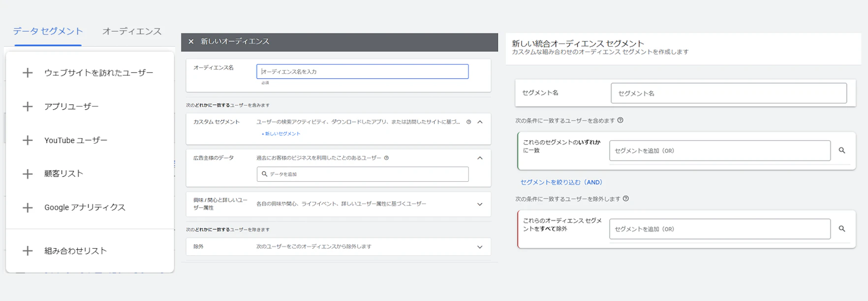The image size is (868, 301).
Task: Switch to オーディエンス tab
Action: click(x=132, y=31)
